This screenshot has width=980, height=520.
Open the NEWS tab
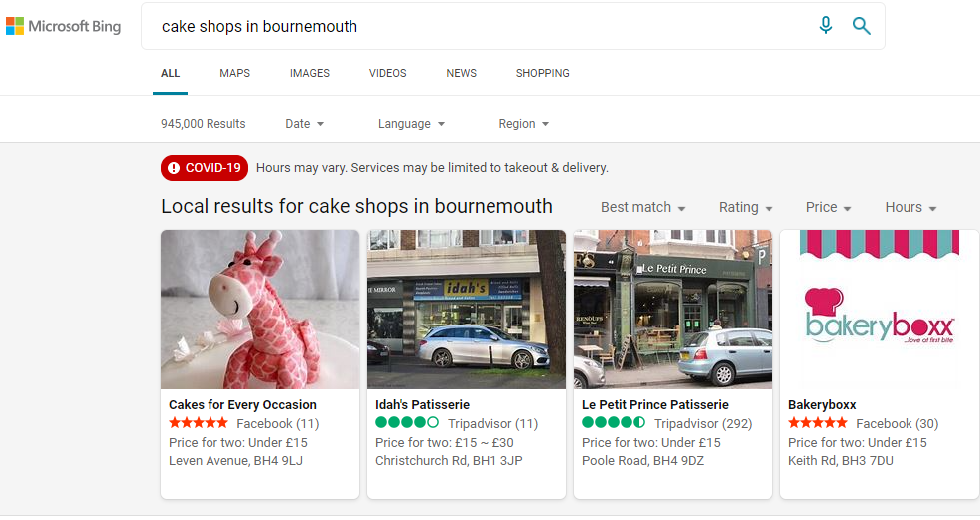point(461,73)
